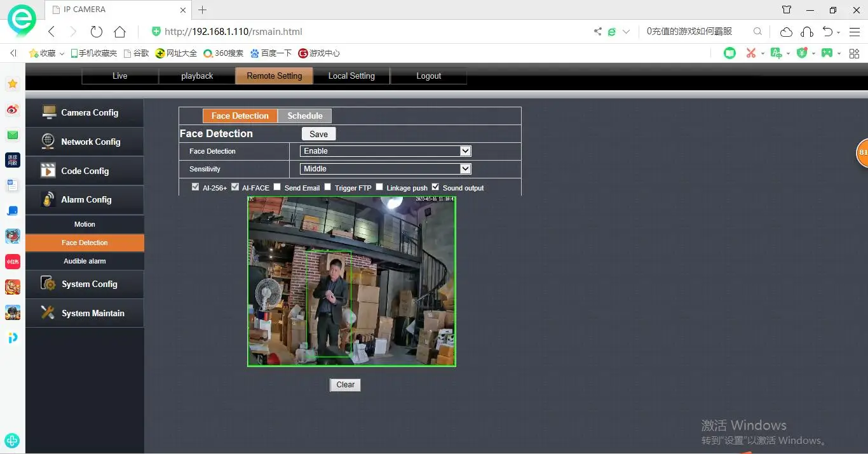868x454 pixels.
Task: Expand the undo arrow dropdown
Action: point(839,32)
